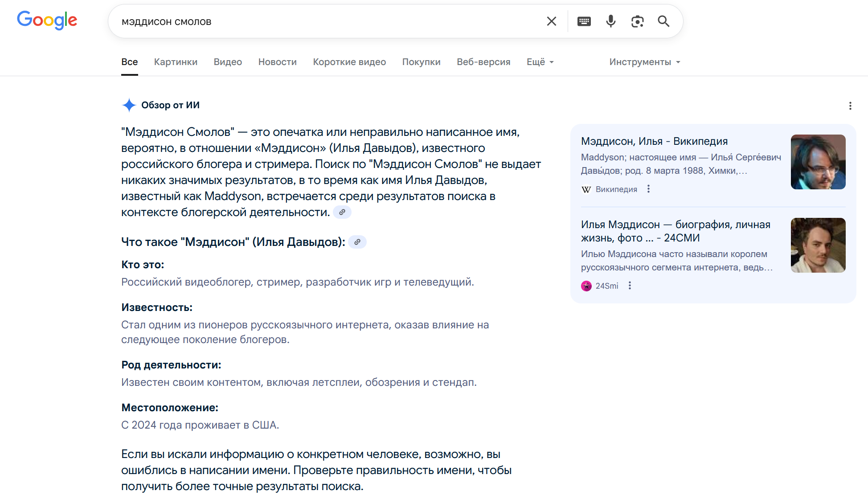Viewport: 868px width, 503px height.
Task: Open three-dot menu next to Википедия source
Action: [x=648, y=189]
